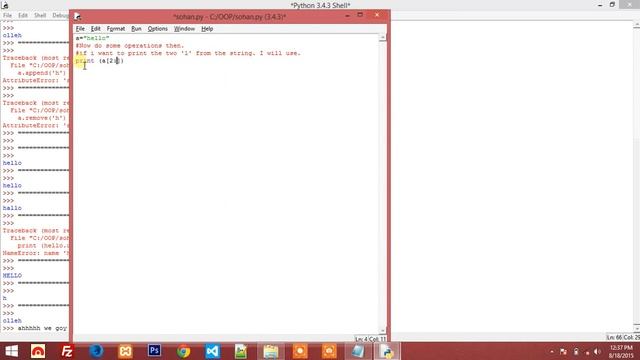Image resolution: width=640 pixels, height=360 pixels.
Task: Open Google Chrome from the taskbar
Action: (x=184, y=351)
